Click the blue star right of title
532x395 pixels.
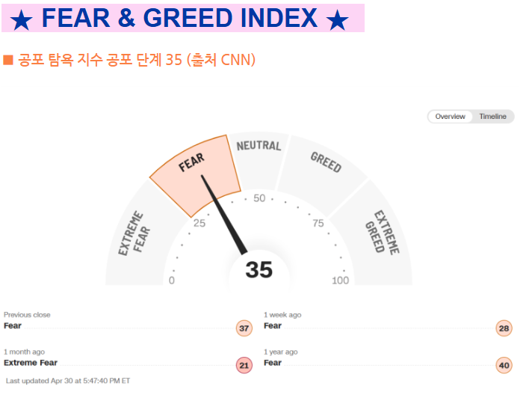(x=337, y=19)
